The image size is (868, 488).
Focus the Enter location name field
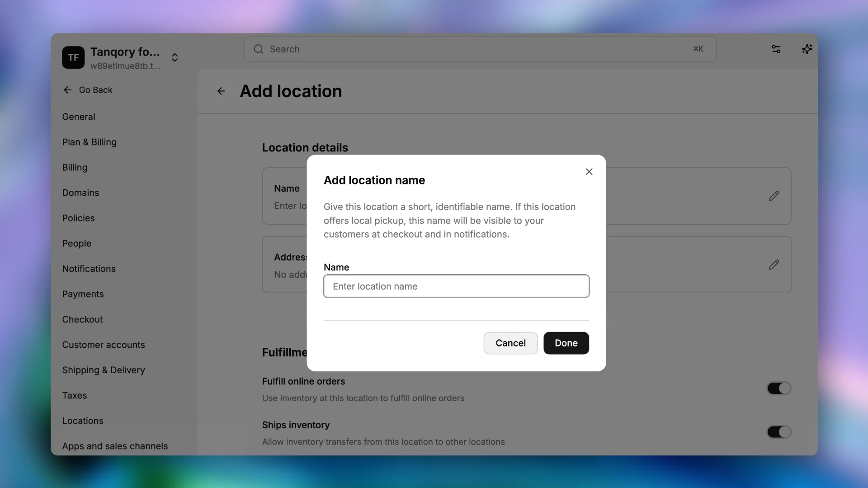(x=456, y=286)
